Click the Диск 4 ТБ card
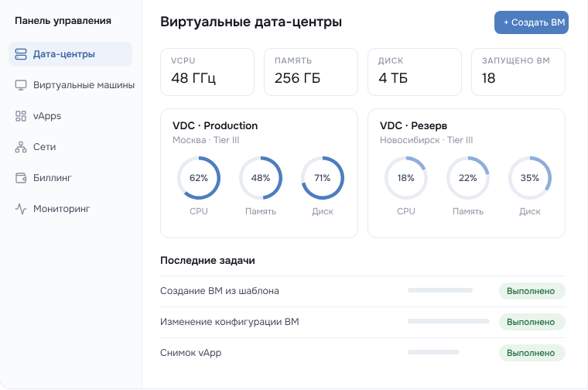This screenshot has width=588, height=390. pos(415,72)
